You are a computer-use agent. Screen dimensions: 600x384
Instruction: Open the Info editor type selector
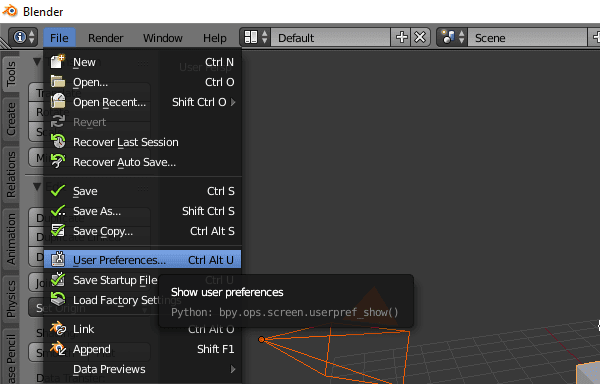coord(23,37)
